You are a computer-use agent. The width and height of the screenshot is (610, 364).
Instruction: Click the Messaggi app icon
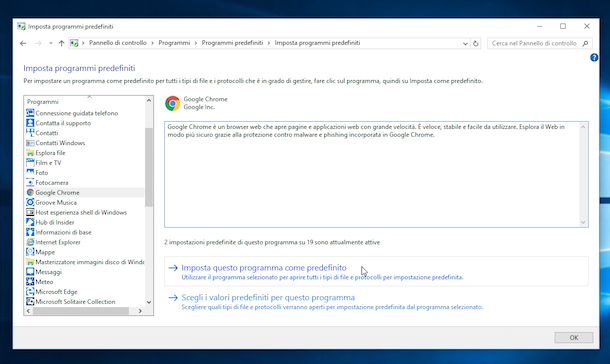(x=30, y=272)
